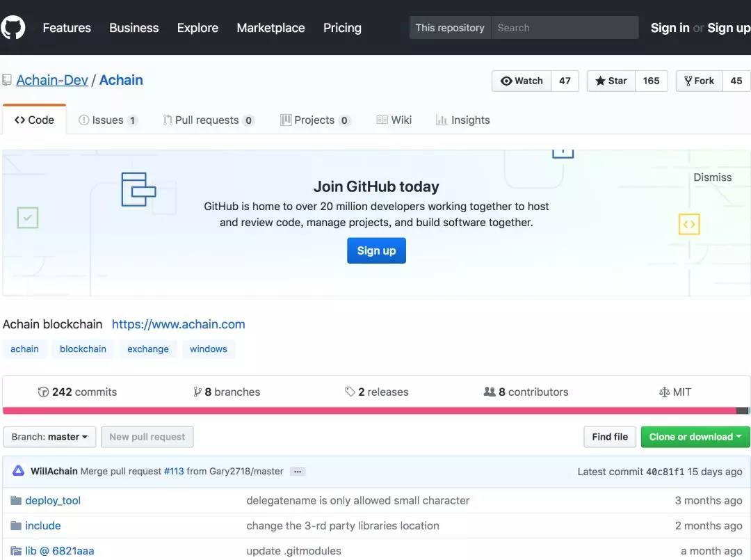Image resolution: width=751 pixels, height=560 pixels.
Task: Open the Achain repository name link
Action: pyautogui.click(x=121, y=80)
